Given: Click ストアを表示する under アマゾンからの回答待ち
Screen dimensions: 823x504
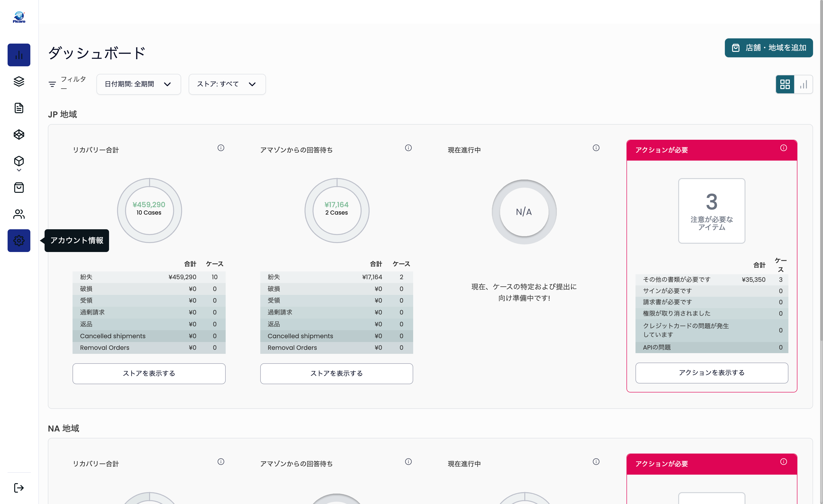Looking at the screenshot, I should (336, 373).
